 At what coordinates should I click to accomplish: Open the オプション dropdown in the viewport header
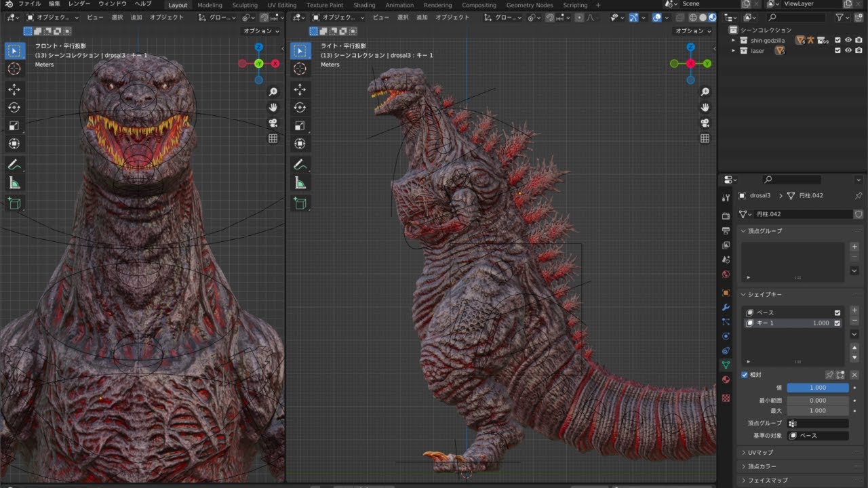[x=259, y=30]
